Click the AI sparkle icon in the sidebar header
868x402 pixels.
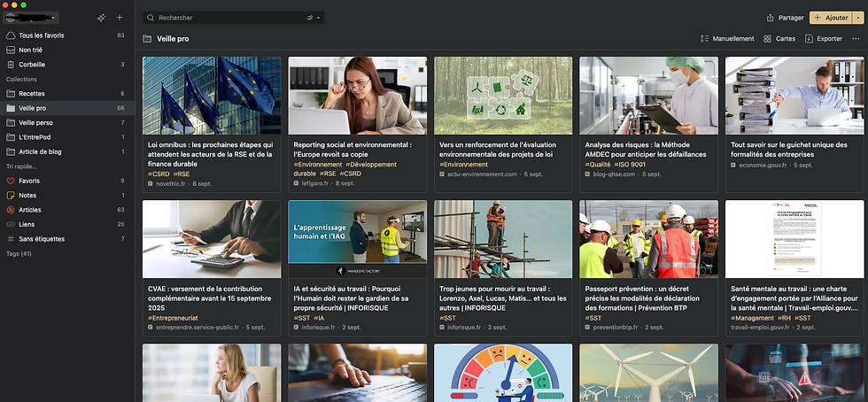tap(101, 18)
